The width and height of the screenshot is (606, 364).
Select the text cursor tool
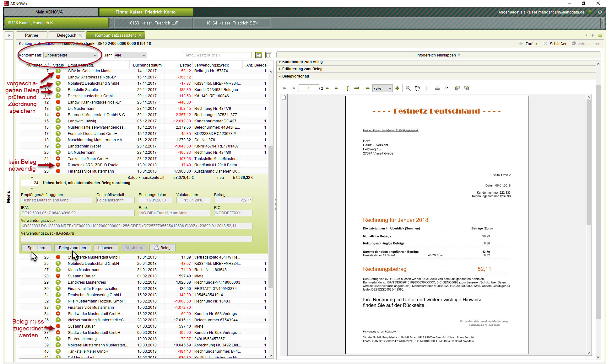click(426, 88)
